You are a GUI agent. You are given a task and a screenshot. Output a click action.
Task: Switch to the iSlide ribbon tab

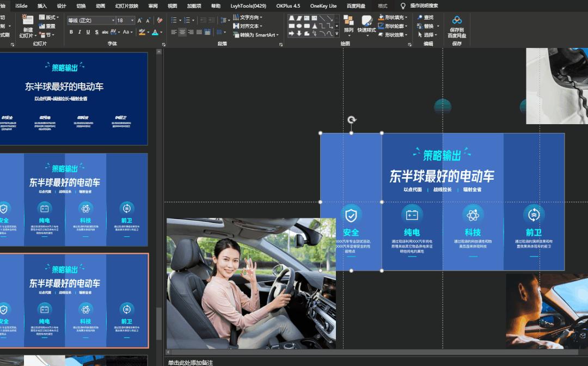click(20, 6)
